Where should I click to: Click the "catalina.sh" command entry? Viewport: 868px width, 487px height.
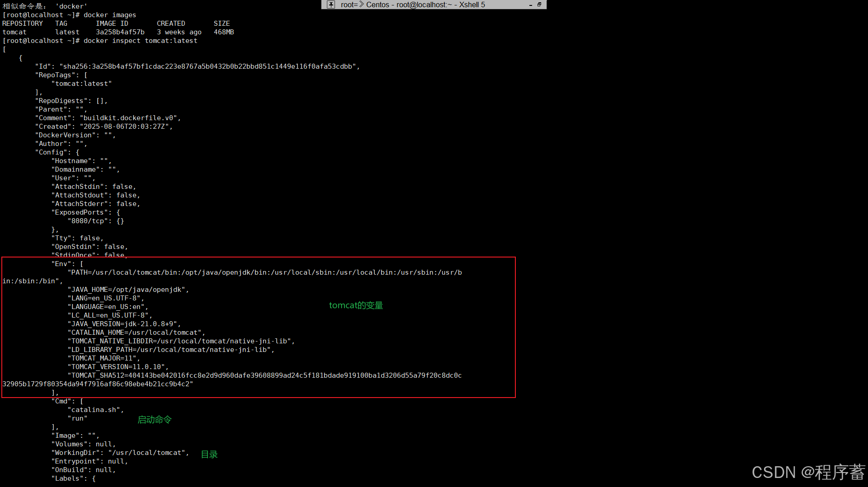tap(96, 410)
